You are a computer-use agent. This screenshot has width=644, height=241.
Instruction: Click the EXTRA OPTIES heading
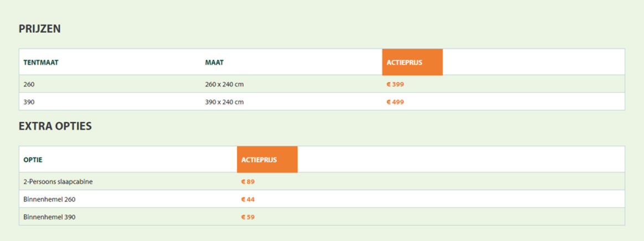55,126
